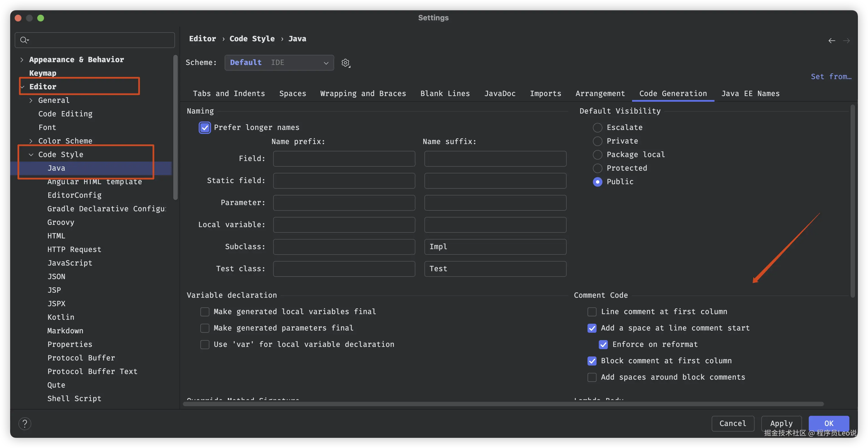Expand the Color Scheme node
This screenshot has width=868, height=448.
click(x=31, y=141)
